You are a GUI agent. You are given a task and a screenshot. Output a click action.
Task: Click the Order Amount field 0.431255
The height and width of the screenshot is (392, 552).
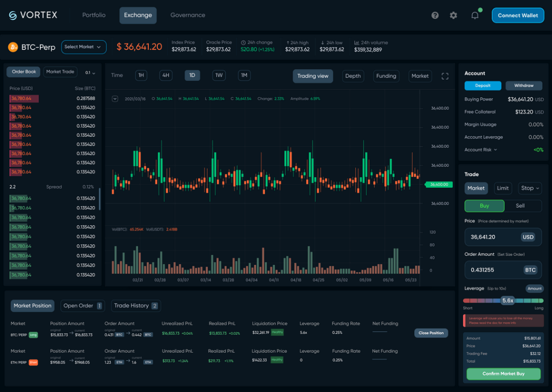coord(503,270)
